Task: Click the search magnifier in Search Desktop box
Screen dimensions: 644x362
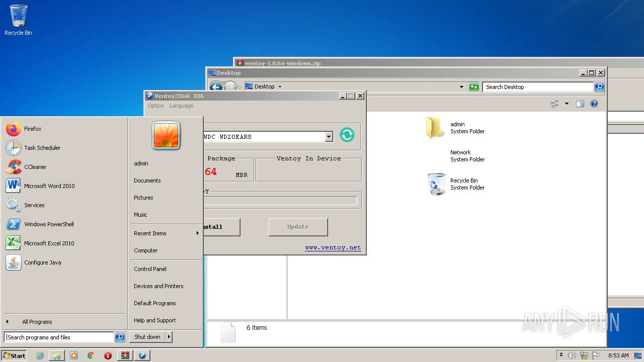Action: 599,87
